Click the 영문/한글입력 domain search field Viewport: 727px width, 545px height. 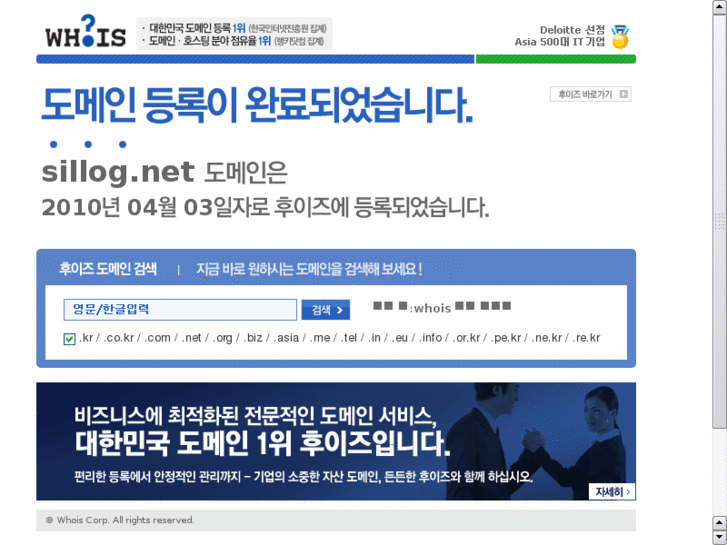pyautogui.click(x=180, y=309)
